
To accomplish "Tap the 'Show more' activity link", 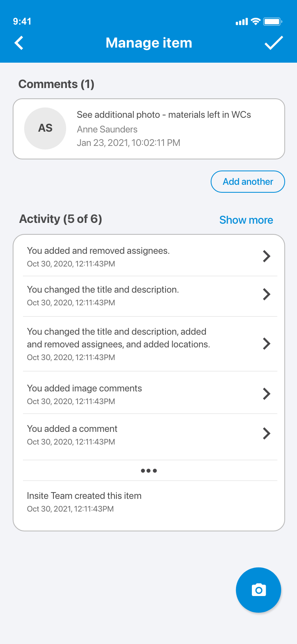I will (x=246, y=220).
